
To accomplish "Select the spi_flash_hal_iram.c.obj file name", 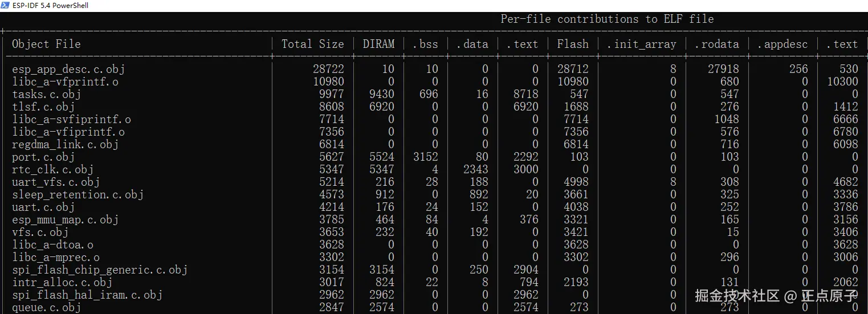I will tap(87, 295).
